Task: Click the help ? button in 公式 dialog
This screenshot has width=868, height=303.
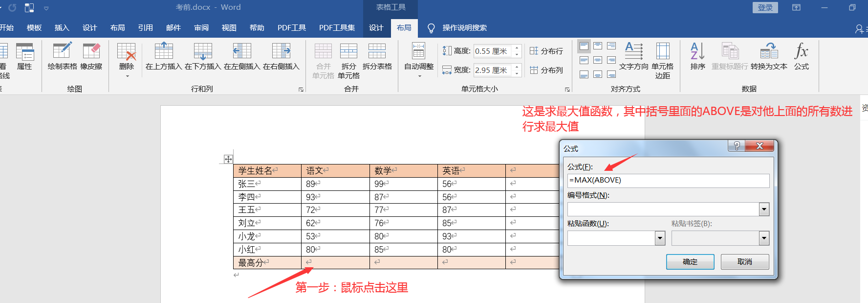Action: 737,146
